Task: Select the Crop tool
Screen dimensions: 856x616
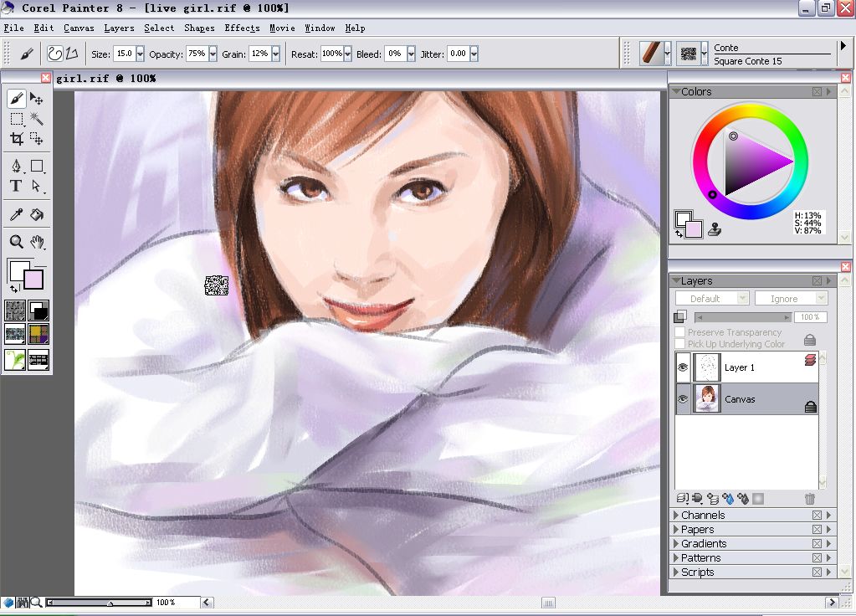Action: pyautogui.click(x=17, y=139)
